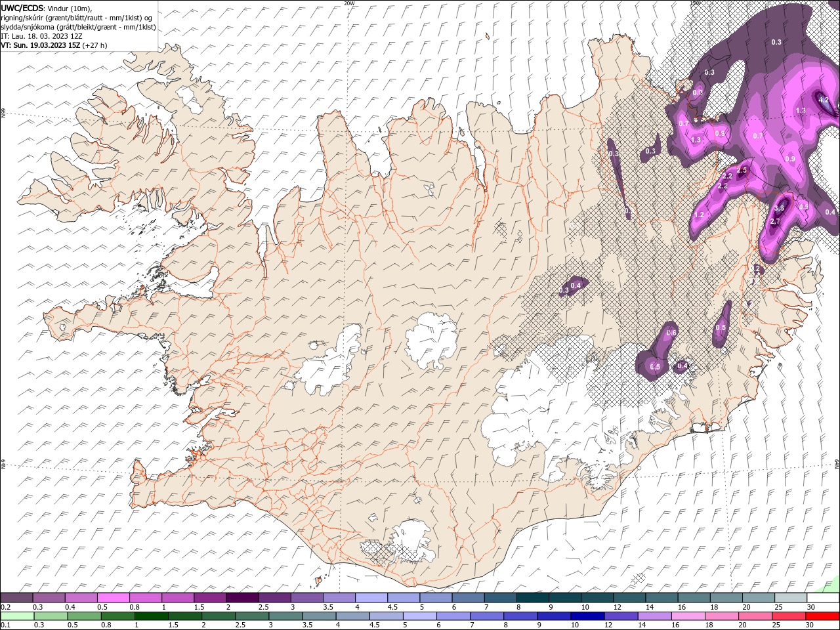Click the 3.6 snowfall value on the map

779,208
